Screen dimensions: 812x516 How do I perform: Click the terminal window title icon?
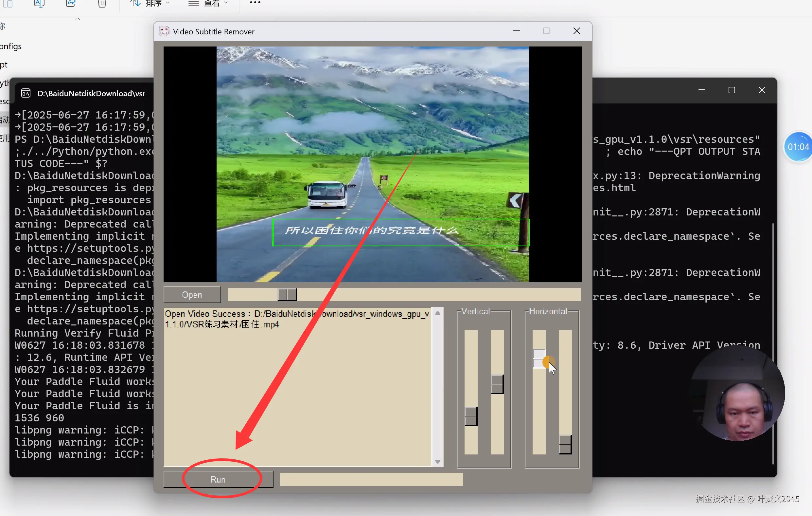[x=26, y=93]
